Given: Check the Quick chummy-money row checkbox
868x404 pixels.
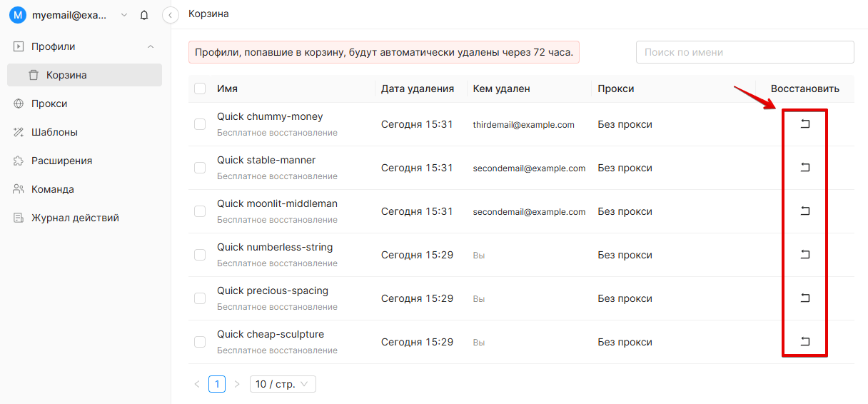Looking at the screenshot, I should pos(200,124).
